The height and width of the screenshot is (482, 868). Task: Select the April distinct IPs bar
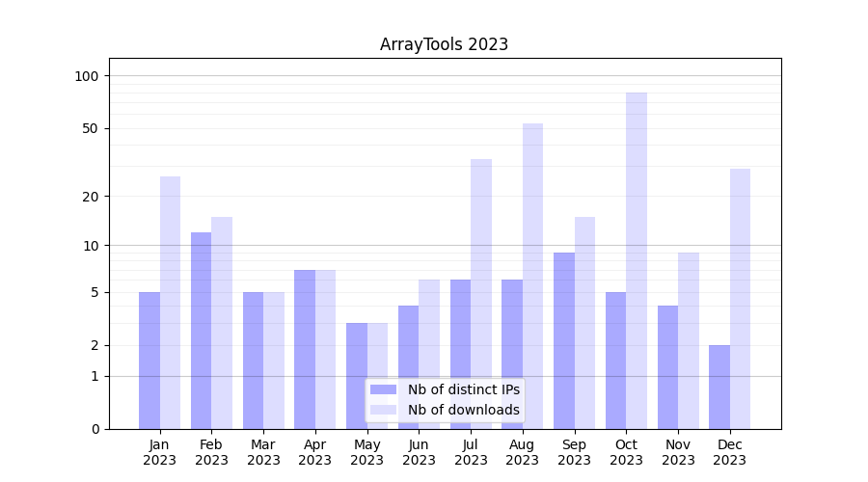(x=305, y=349)
